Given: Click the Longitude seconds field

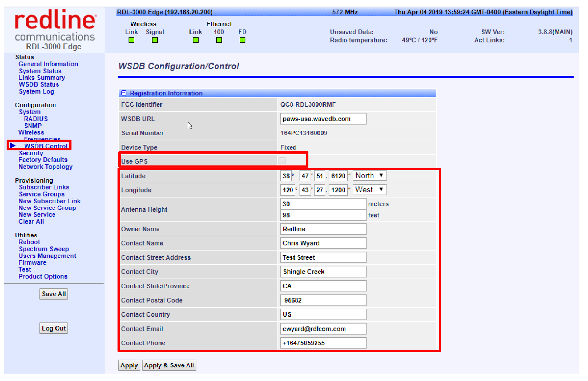Looking at the screenshot, I should tap(319, 190).
